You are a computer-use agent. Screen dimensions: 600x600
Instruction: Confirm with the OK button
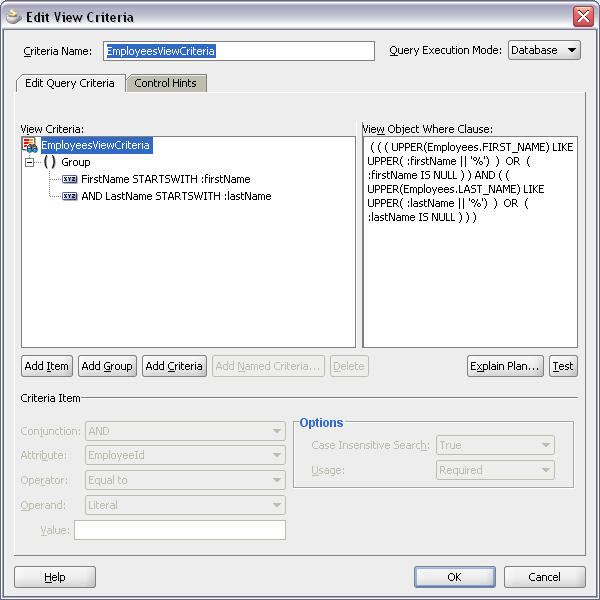pos(455,577)
